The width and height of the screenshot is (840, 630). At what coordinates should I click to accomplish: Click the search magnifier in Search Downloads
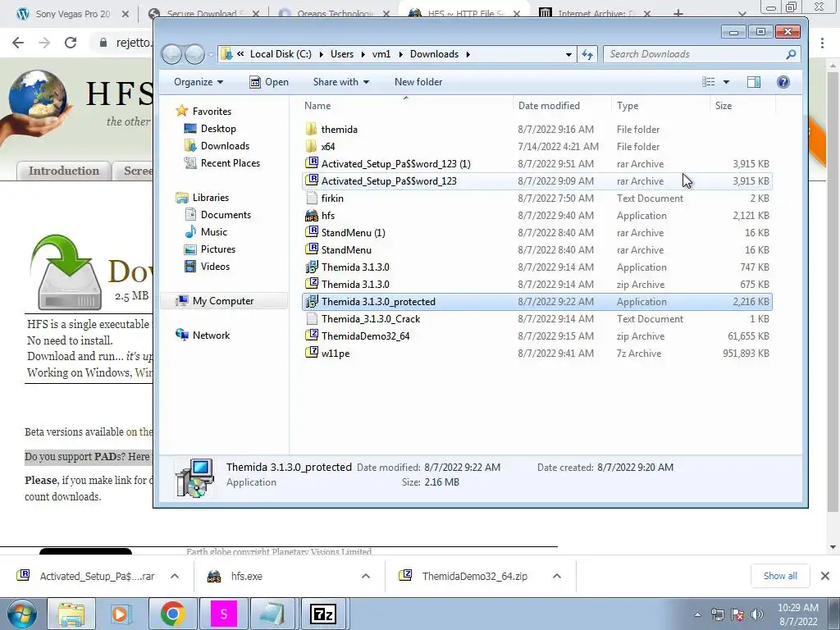[791, 54]
